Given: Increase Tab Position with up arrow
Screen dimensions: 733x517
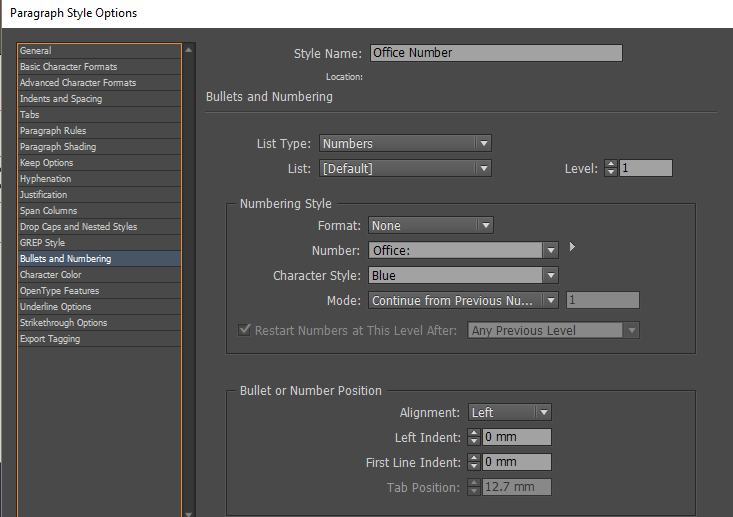Looking at the screenshot, I should 474,483.
